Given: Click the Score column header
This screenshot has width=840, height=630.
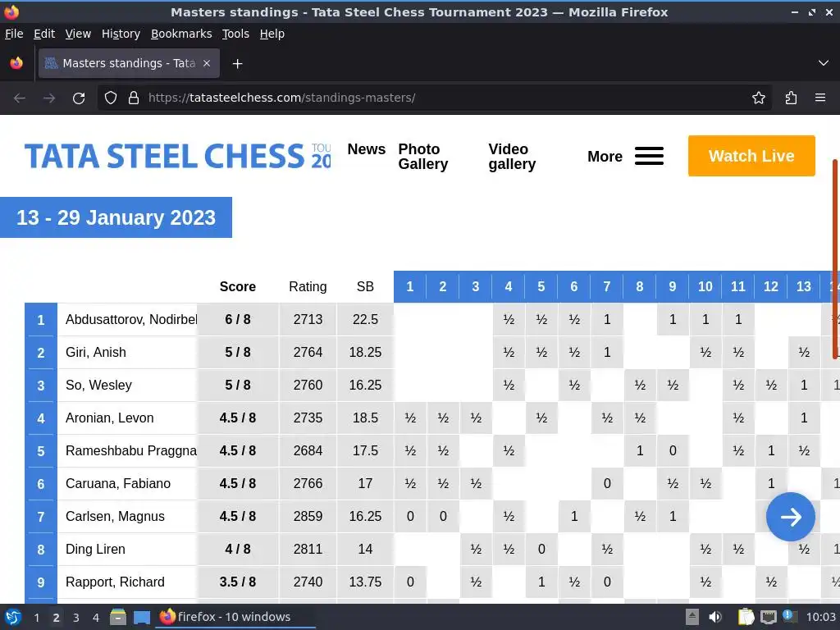Looking at the screenshot, I should tap(238, 286).
